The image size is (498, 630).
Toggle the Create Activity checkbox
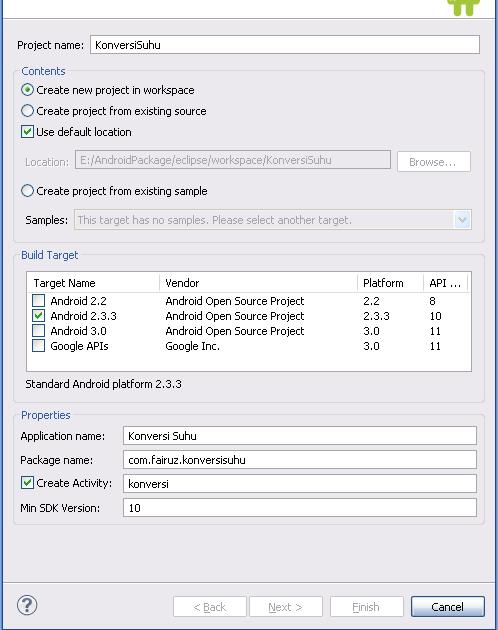tap(27, 483)
